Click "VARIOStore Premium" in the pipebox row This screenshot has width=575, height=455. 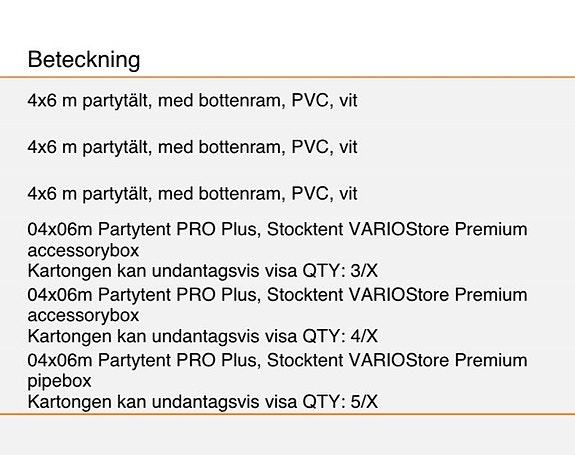tap(438, 360)
